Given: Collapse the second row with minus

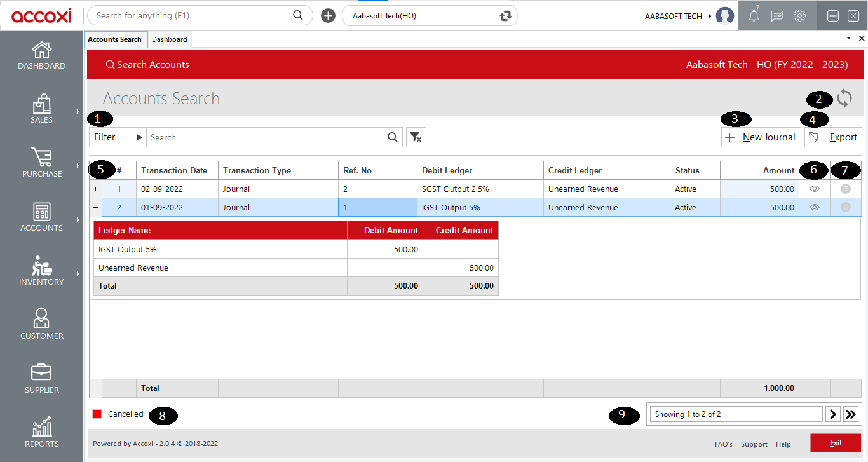Looking at the screenshot, I should click(96, 207).
